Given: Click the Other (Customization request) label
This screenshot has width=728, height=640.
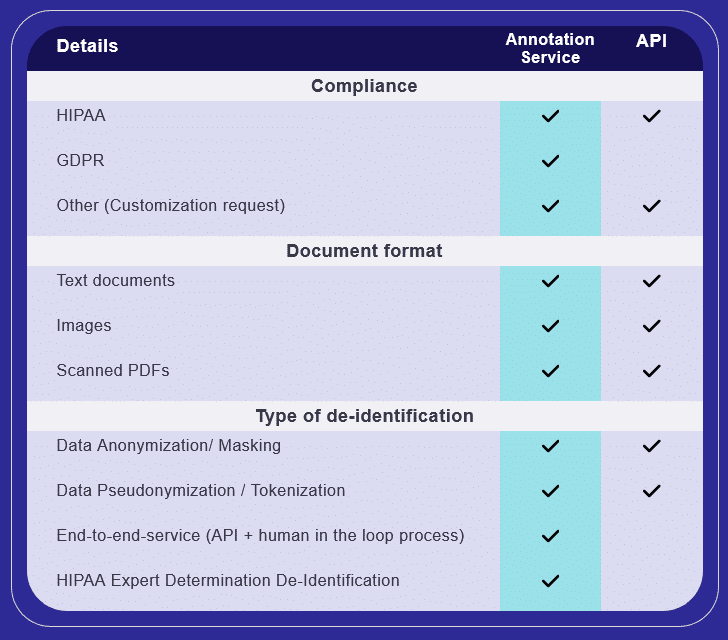Looking at the screenshot, I should 171,206.
